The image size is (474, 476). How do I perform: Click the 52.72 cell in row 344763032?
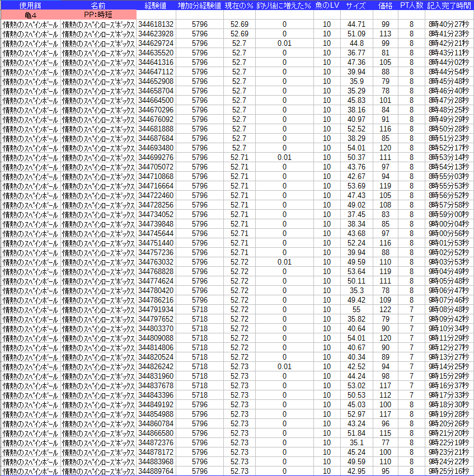[240, 262]
